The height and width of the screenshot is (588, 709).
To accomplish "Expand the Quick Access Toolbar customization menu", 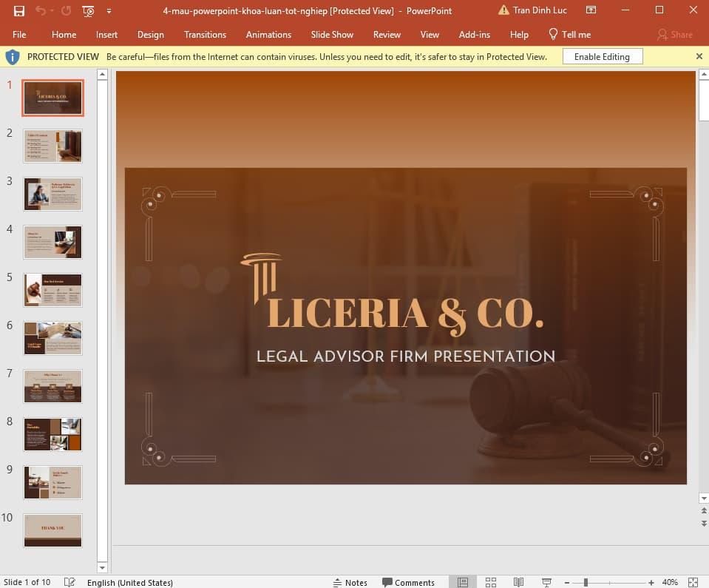I will pyautogui.click(x=108, y=11).
